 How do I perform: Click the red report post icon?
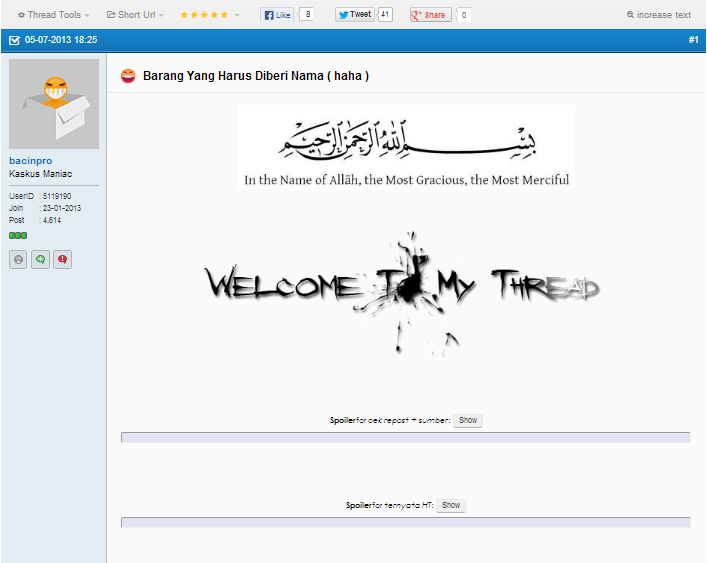(63, 260)
